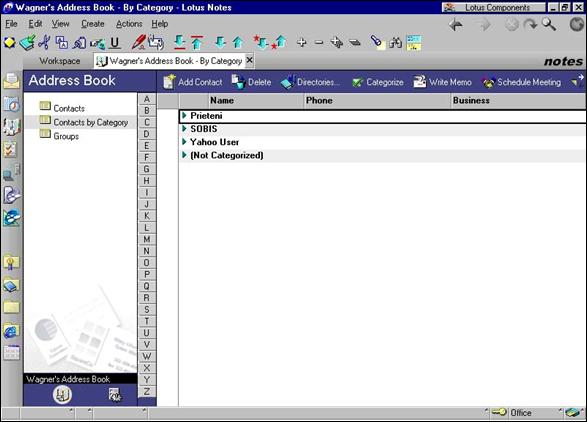Screen dimensions: 587x422
Task: Open the Replicator bookmark computer icon
Action: point(11,173)
